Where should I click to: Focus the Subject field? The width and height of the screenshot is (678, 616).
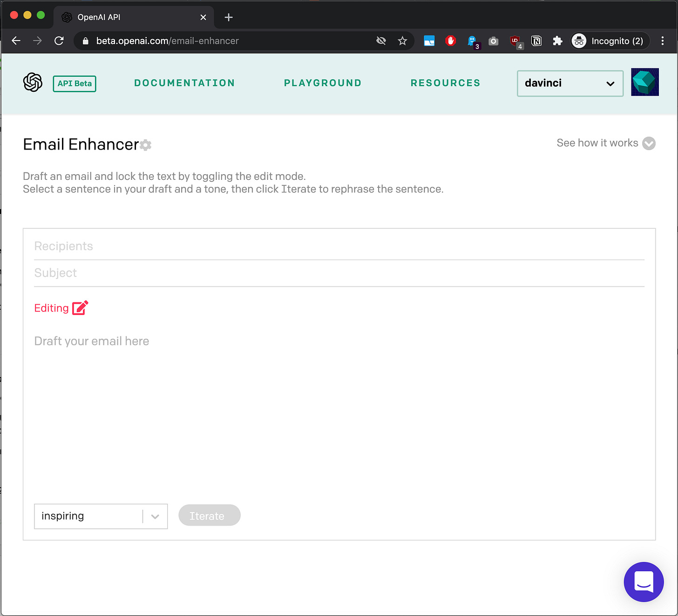click(339, 273)
